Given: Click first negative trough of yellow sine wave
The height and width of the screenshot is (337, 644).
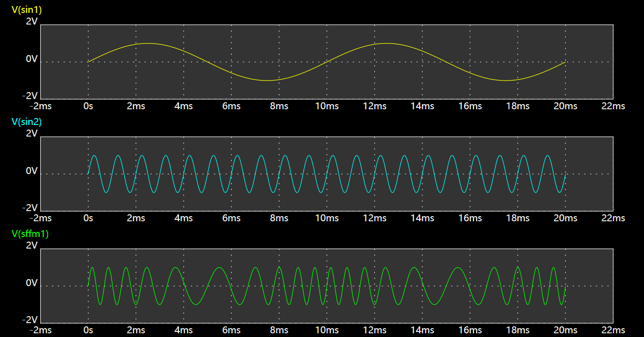Looking at the screenshot, I should [x=267, y=81].
